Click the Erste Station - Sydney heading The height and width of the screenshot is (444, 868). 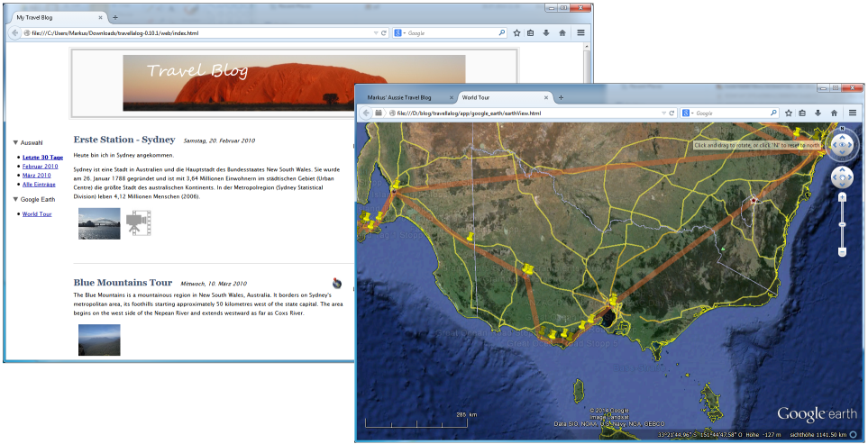[x=124, y=140]
